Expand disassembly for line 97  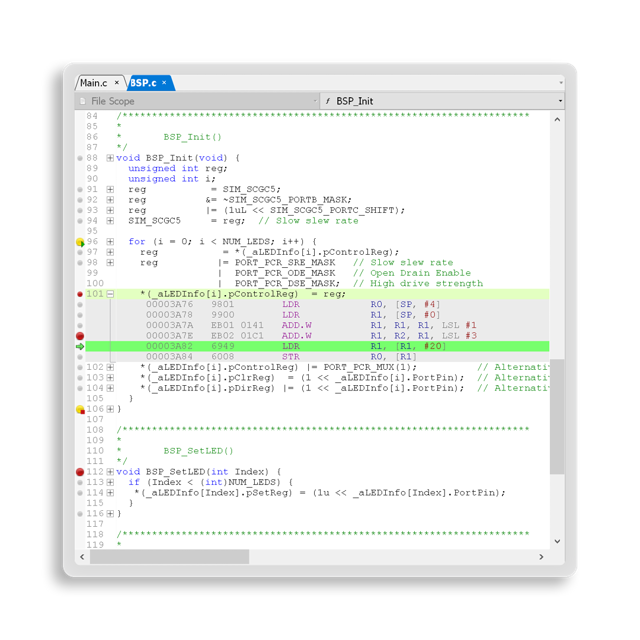(x=110, y=252)
